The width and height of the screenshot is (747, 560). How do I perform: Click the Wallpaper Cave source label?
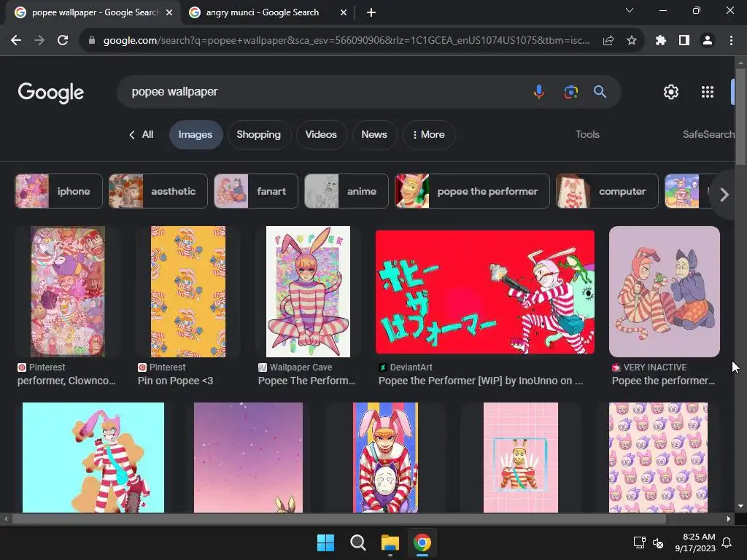(x=301, y=367)
